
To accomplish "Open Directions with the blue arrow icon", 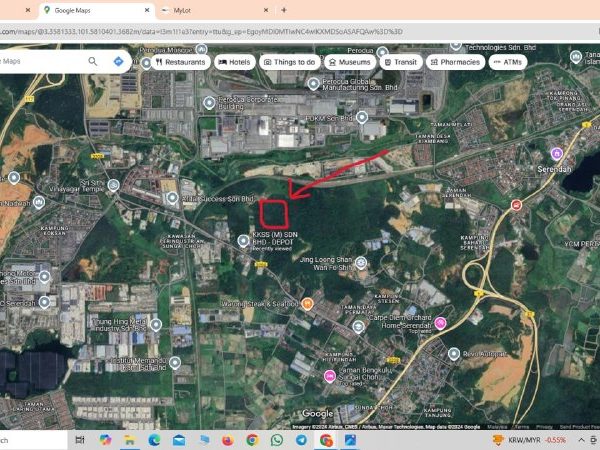I will 118,61.
